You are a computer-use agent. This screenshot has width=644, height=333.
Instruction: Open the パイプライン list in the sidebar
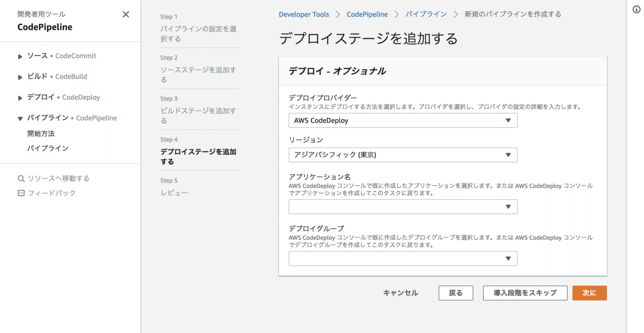coord(48,148)
